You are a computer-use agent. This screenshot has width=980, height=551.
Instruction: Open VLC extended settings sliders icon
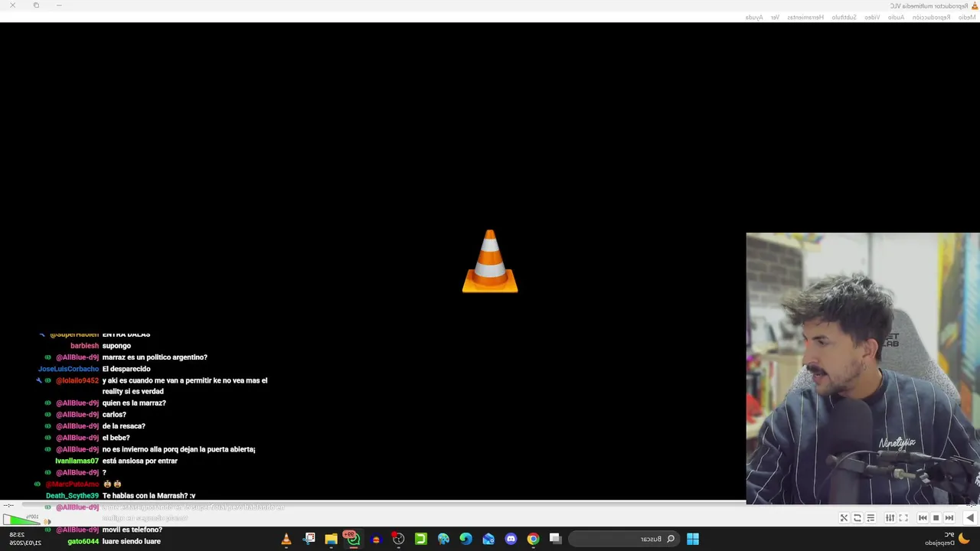(890, 518)
